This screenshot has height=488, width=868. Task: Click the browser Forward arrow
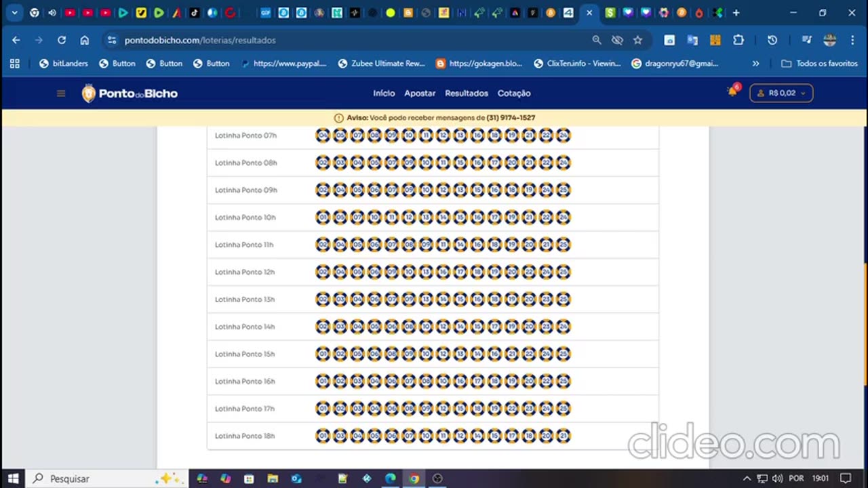39,40
